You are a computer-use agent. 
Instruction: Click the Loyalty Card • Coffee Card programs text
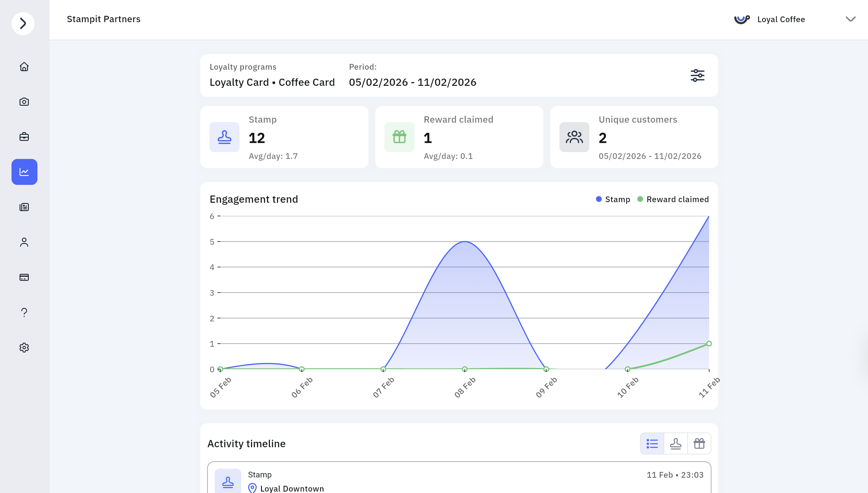(x=272, y=82)
